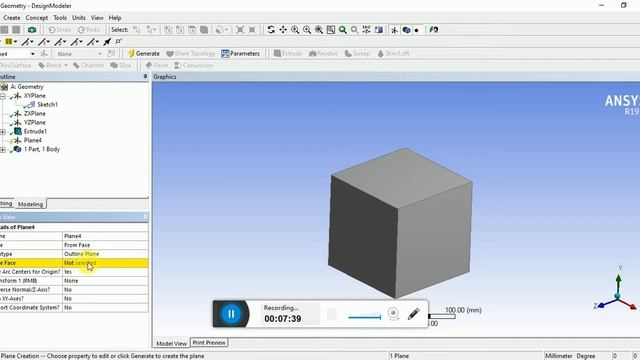Viewport: 640px width, 360px height.
Task: Click the gray Magnifier Window icon
Action: click(354, 30)
